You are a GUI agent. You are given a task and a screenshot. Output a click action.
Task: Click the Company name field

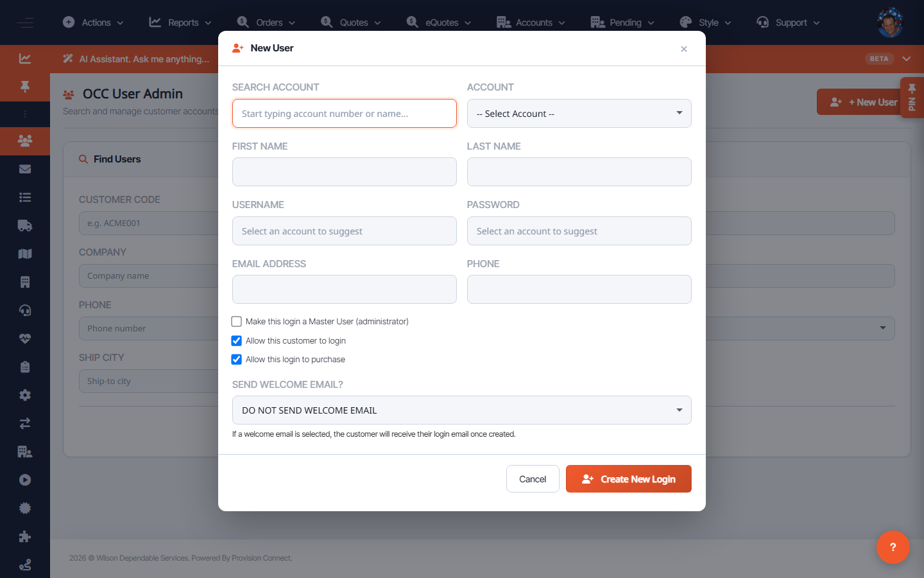(x=148, y=276)
